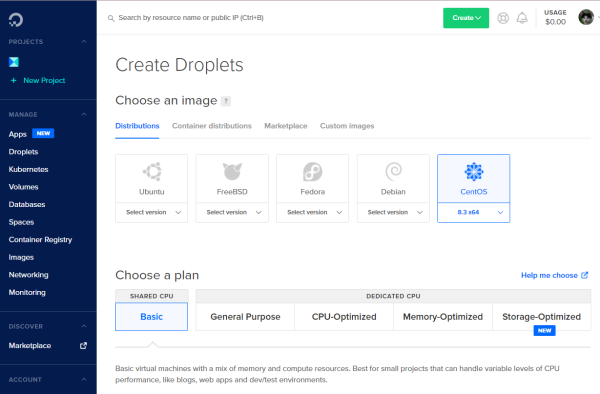Click the search magnifier icon
This screenshot has height=394, width=600.
[111, 18]
